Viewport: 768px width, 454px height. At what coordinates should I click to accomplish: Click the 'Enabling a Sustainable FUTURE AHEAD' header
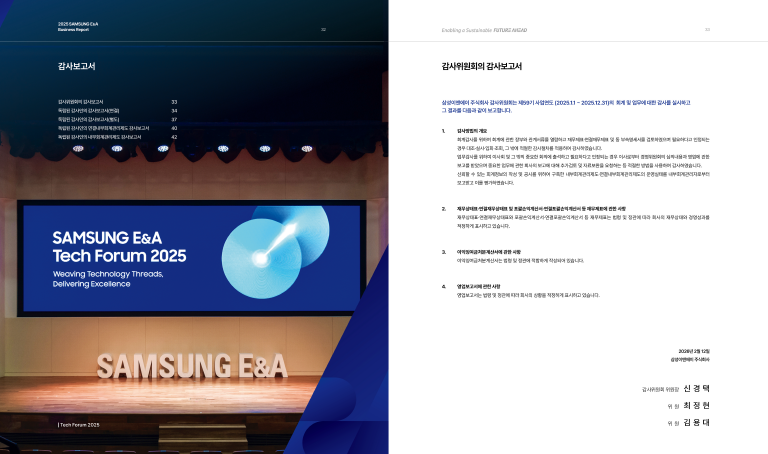tap(484, 30)
